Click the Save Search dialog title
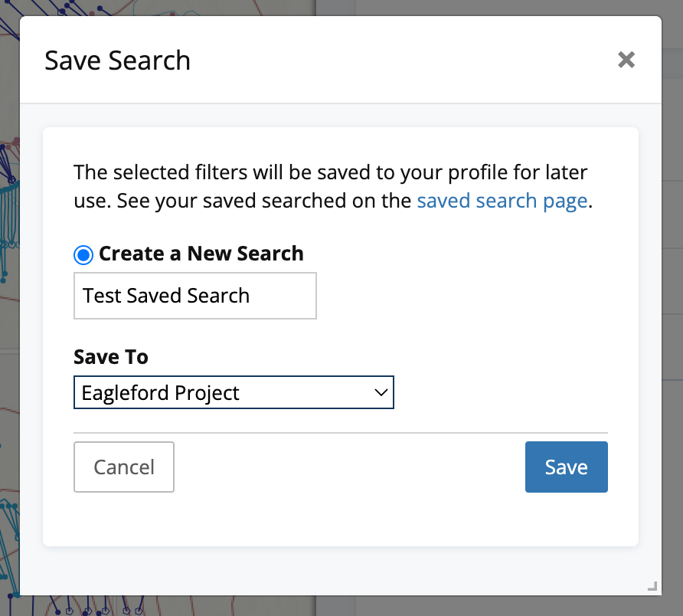The height and width of the screenshot is (616, 683). [x=118, y=60]
